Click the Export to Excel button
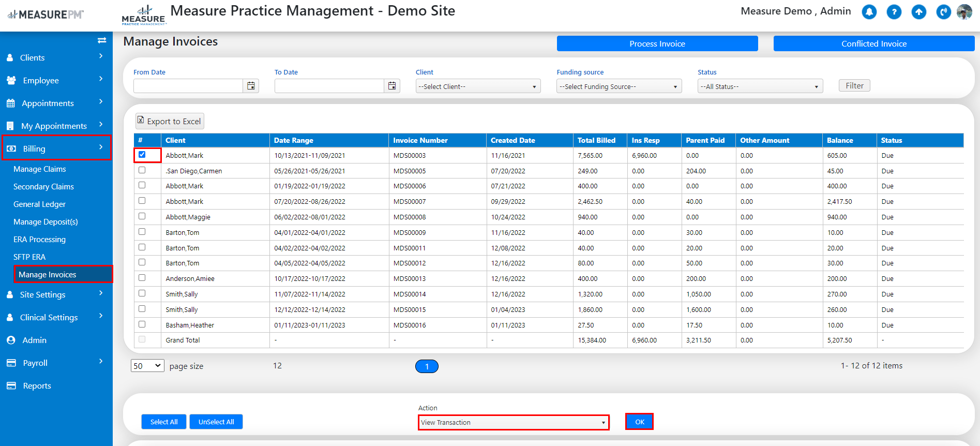The width and height of the screenshot is (980, 446). pyautogui.click(x=170, y=121)
